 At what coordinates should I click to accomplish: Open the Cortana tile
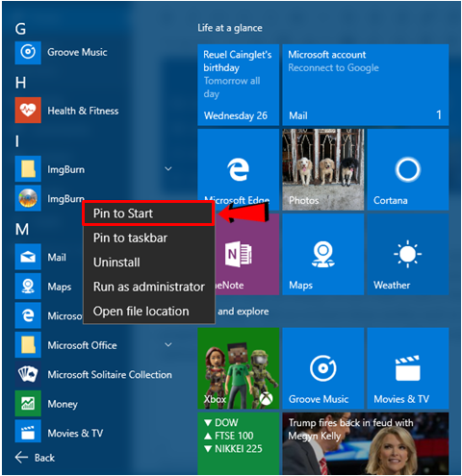408,170
